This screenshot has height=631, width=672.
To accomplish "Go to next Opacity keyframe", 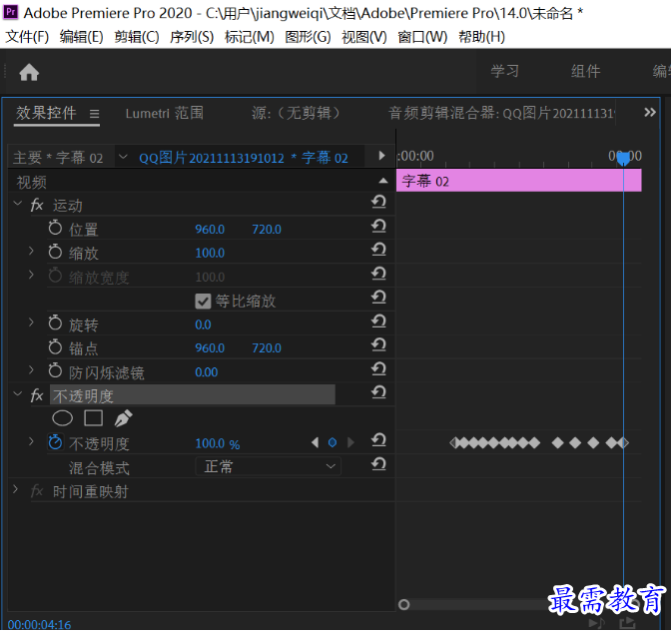I will [350, 442].
